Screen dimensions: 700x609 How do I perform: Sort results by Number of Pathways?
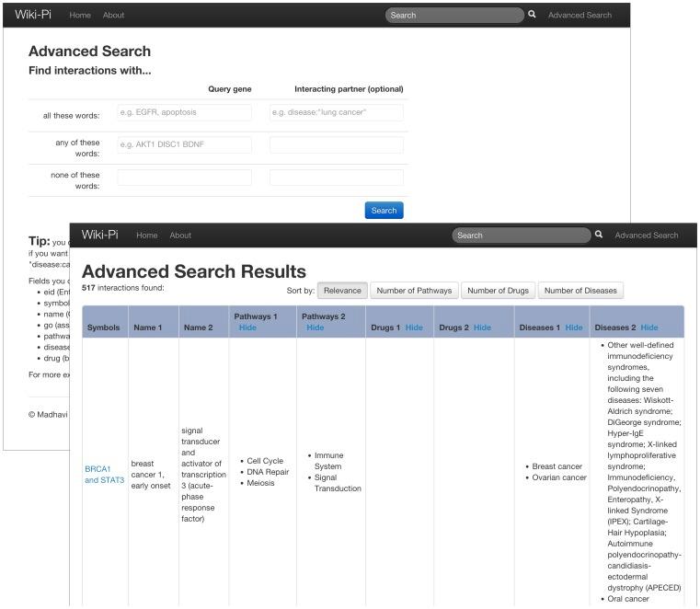[x=414, y=291]
